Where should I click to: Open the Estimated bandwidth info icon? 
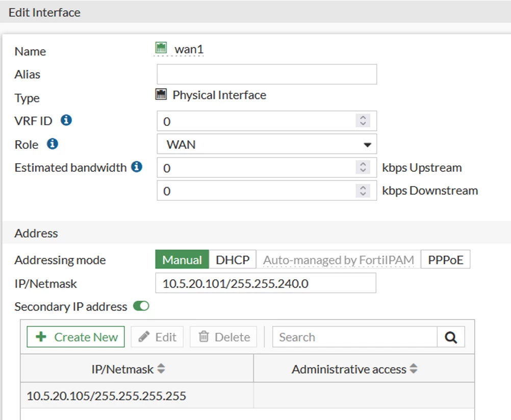(x=137, y=167)
